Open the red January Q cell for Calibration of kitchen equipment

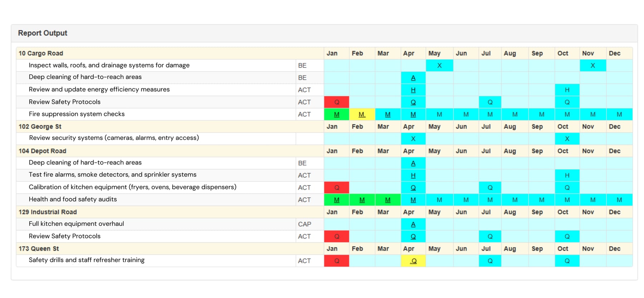tap(337, 188)
